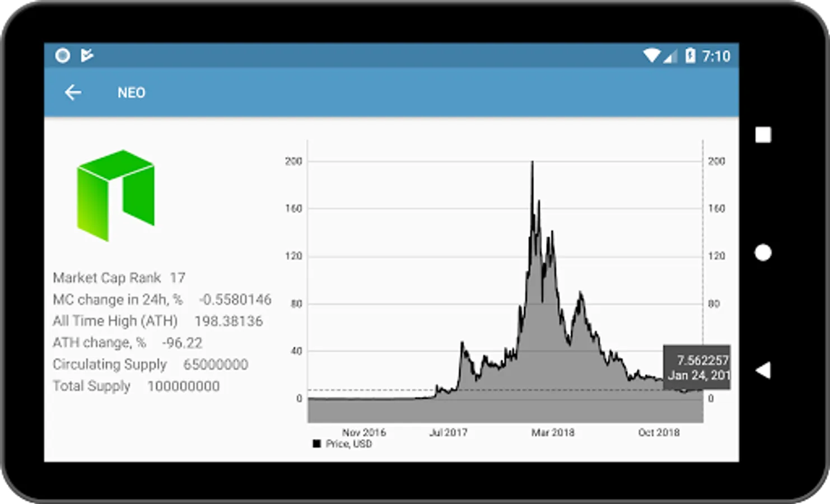Tap the circle notification icon in status bar
Screen dimensions: 830x504
63,55
